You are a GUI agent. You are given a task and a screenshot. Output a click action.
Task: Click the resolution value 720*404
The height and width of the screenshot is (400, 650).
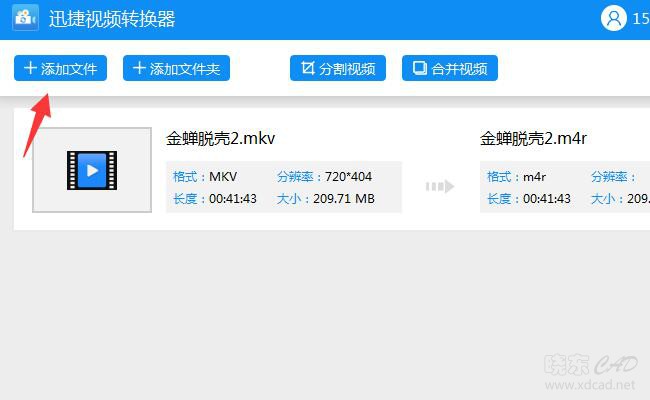pyautogui.click(x=348, y=177)
